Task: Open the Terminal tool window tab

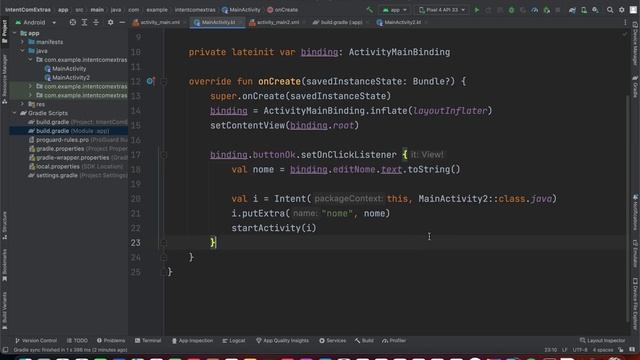Action: pos(148,340)
